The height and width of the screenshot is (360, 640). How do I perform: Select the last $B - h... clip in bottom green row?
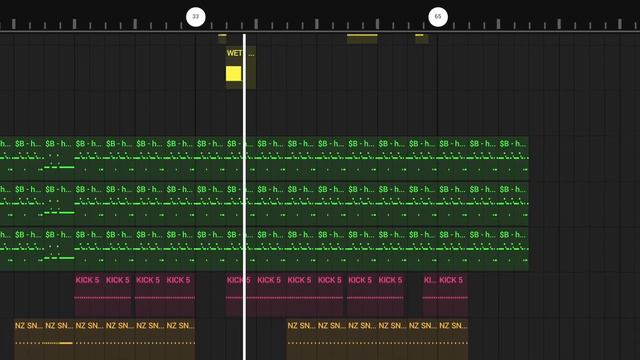point(513,249)
